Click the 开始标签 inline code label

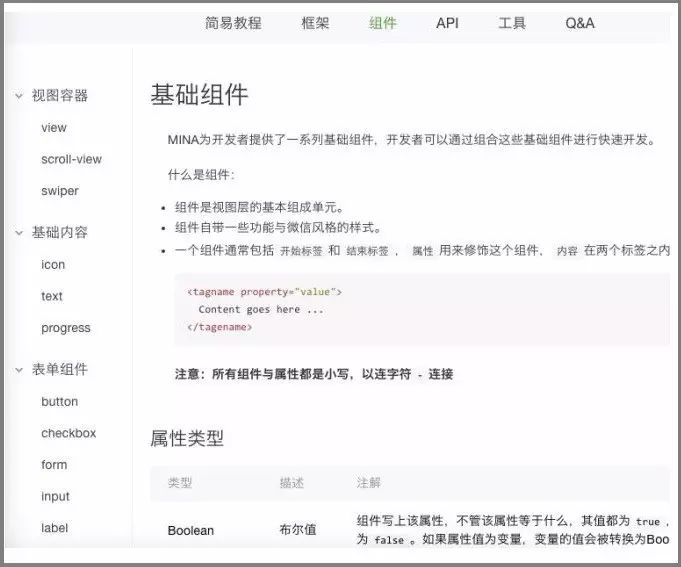pyautogui.click(x=301, y=251)
